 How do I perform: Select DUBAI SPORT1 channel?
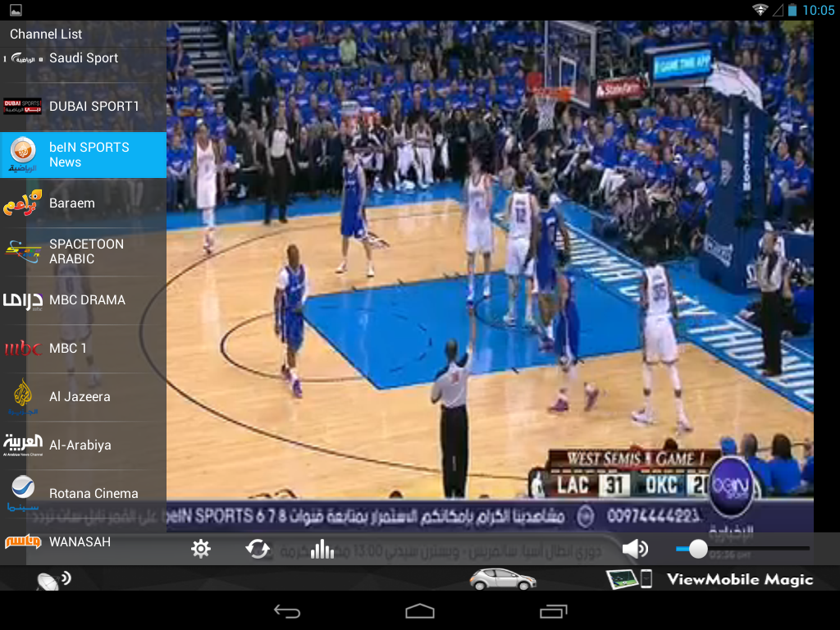[83, 107]
